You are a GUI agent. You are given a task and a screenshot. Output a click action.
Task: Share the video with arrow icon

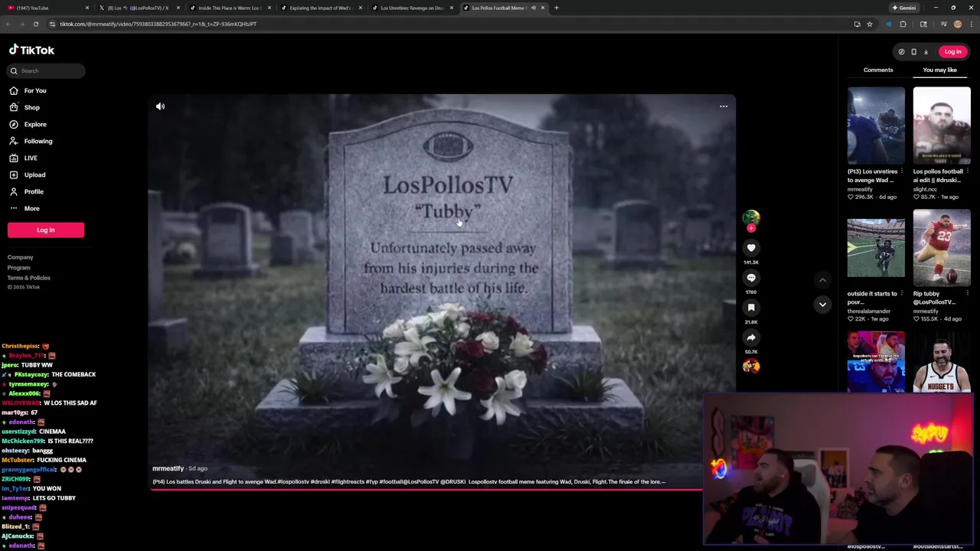pyautogui.click(x=751, y=337)
